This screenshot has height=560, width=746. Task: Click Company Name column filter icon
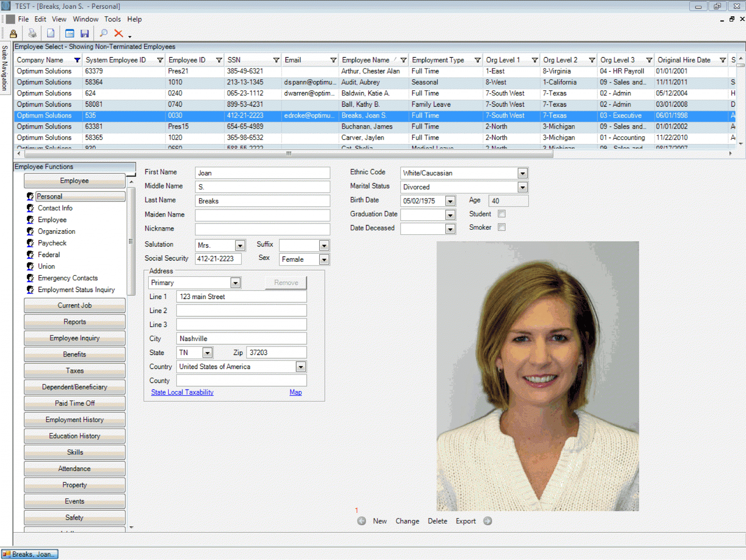tap(77, 60)
